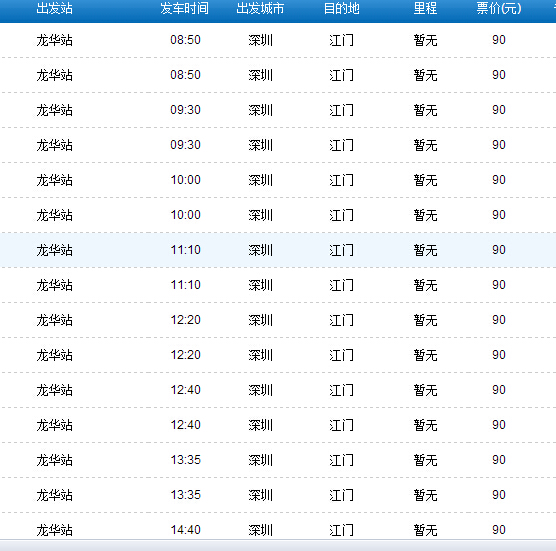
Task: Click the 票价(元) column header
Action: point(499,9)
